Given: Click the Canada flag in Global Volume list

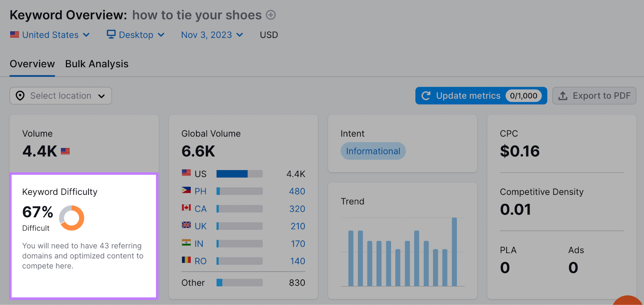Looking at the screenshot, I should 186,208.
